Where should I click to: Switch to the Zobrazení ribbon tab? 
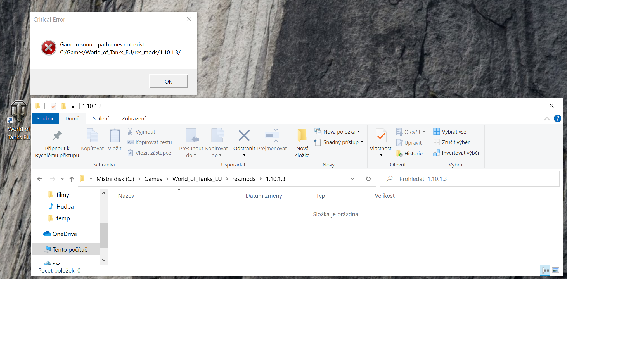tap(134, 118)
